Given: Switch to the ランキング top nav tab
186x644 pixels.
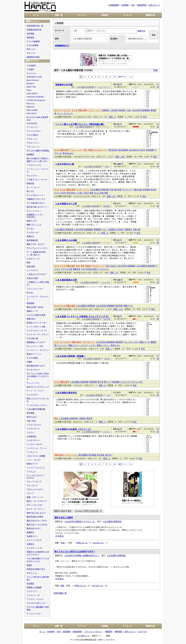Looking at the screenshot, I should pyautogui.click(x=127, y=15).
